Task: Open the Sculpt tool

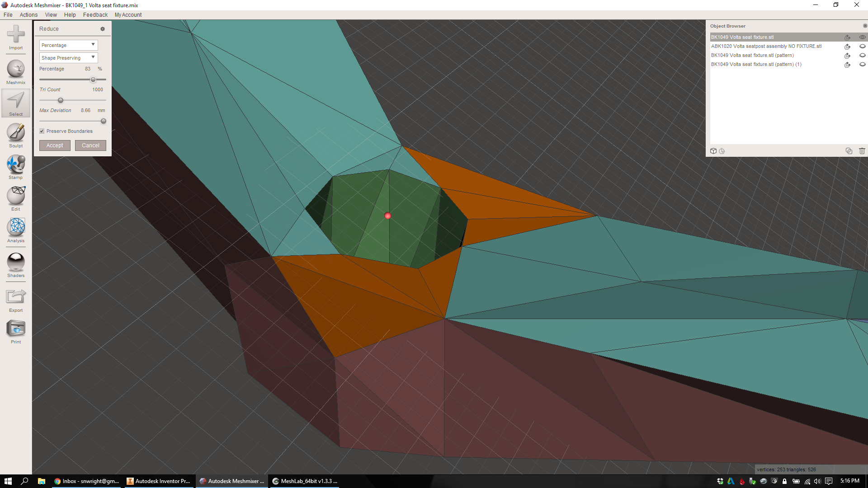Action: pyautogui.click(x=16, y=135)
